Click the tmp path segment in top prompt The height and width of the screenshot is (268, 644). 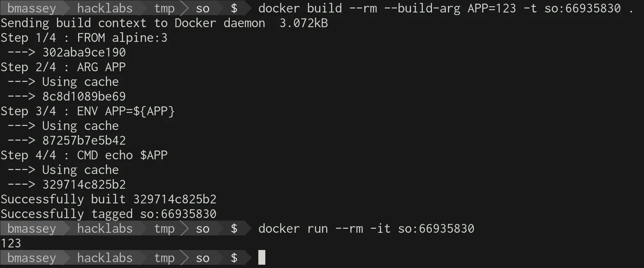pos(164,8)
